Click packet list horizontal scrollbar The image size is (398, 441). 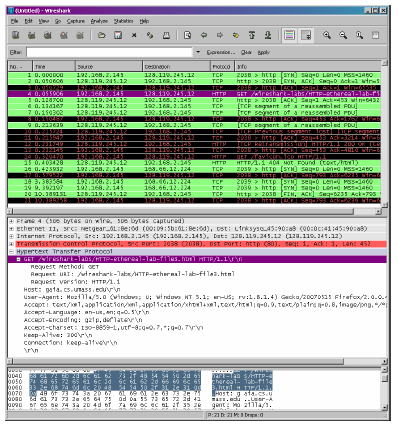183,212
